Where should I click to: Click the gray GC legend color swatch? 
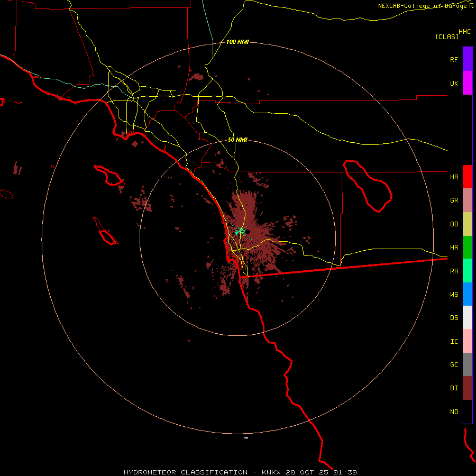pyautogui.click(x=467, y=364)
